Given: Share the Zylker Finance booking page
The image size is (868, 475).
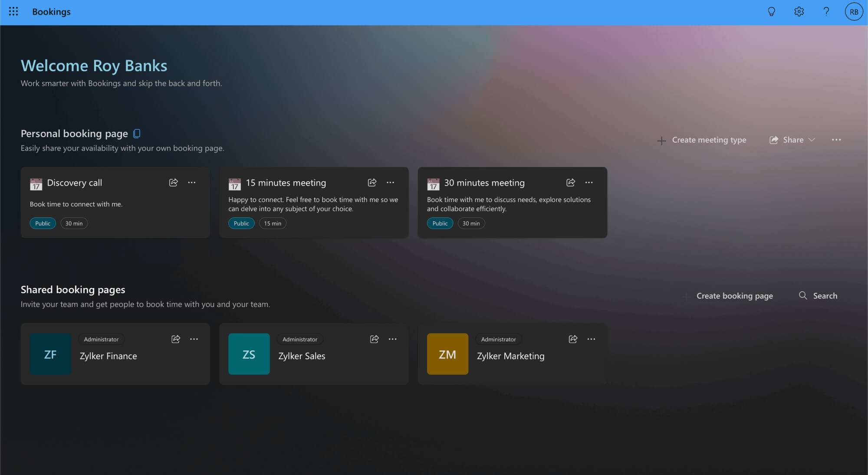Looking at the screenshot, I should (x=176, y=339).
